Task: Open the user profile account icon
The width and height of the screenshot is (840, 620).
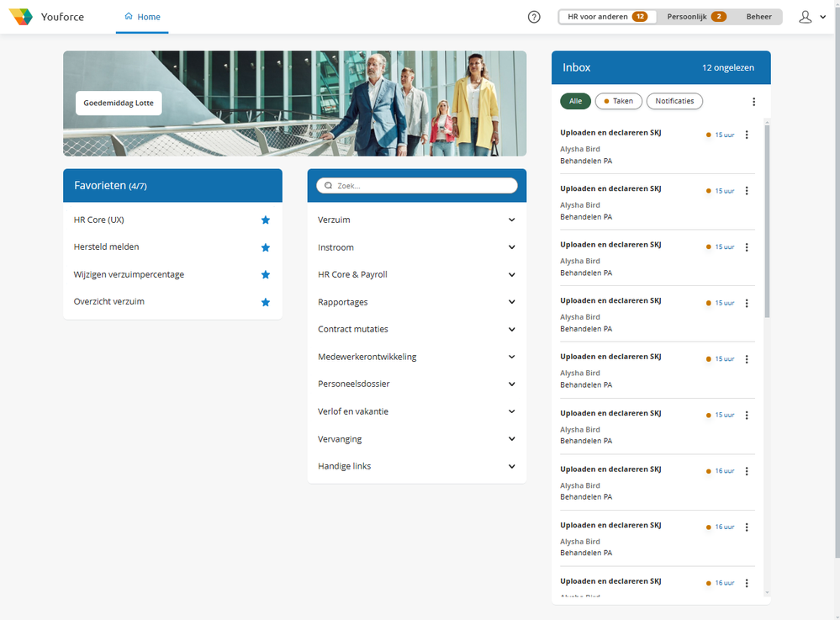Action: click(x=806, y=17)
